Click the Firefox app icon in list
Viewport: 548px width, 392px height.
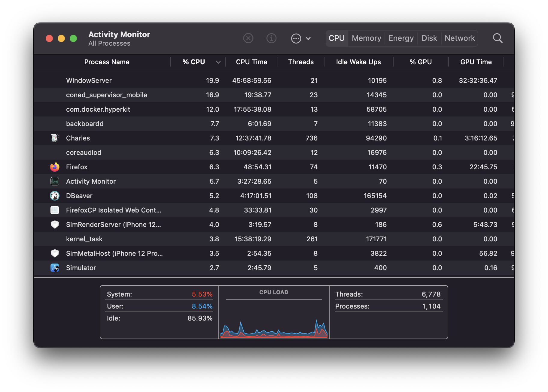pos(55,167)
